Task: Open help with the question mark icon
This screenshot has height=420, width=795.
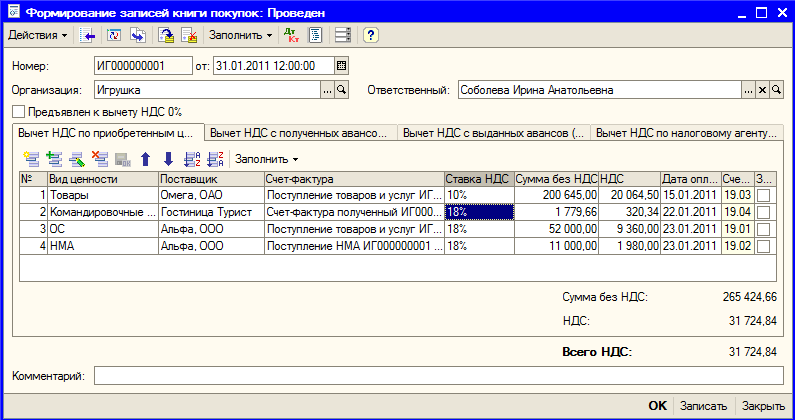Action: pos(371,36)
